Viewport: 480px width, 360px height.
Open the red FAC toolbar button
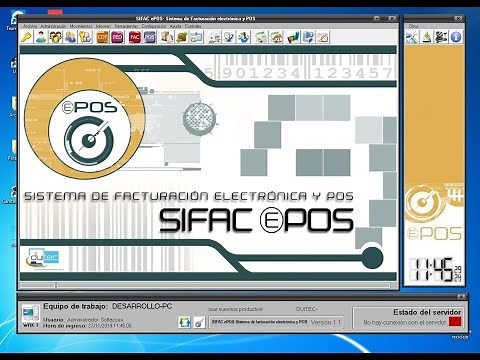134,37
